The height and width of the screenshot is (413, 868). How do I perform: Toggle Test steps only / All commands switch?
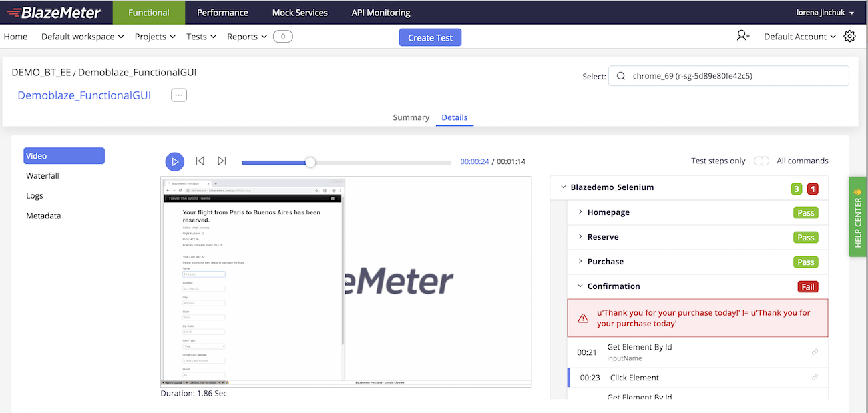(x=761, y=161)
